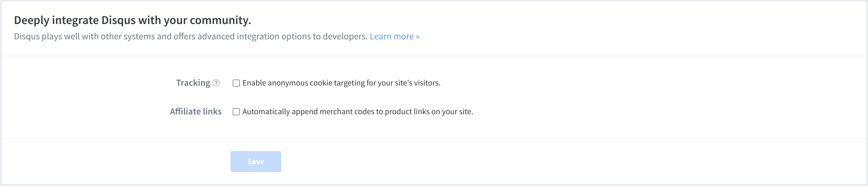Image resolution: width=868 pixels, height=186 pixels.
Task: Enable anonymous cookie targeting for visitors
Action: click(236, 83)
